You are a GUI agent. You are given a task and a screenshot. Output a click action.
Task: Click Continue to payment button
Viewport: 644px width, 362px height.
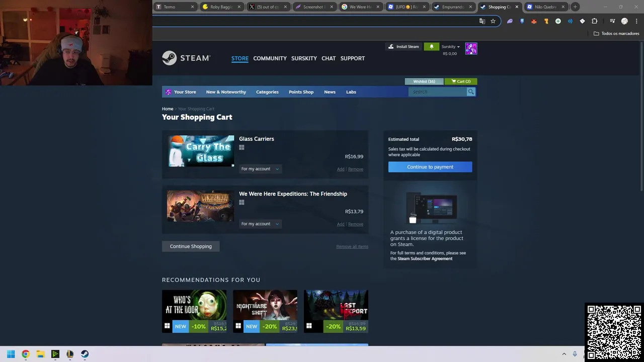pyautogui.click(x=430, y=167)
